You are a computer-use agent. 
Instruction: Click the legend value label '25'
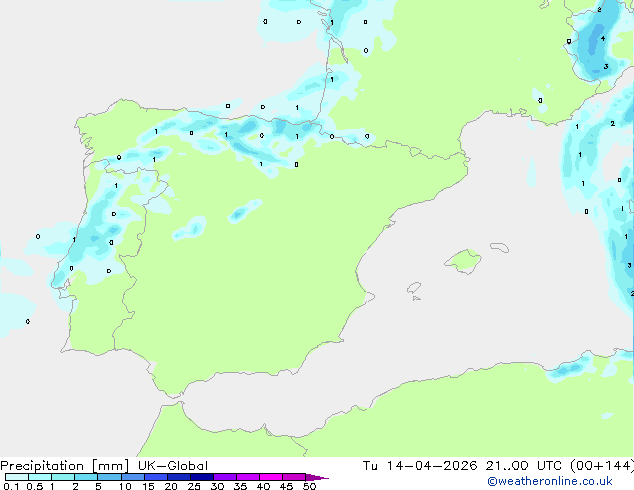click(x=194, y=486)
